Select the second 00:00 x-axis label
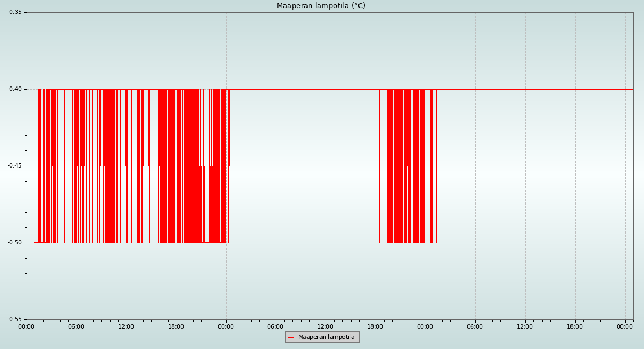The image size is (644, 349). tap(226, 326)
